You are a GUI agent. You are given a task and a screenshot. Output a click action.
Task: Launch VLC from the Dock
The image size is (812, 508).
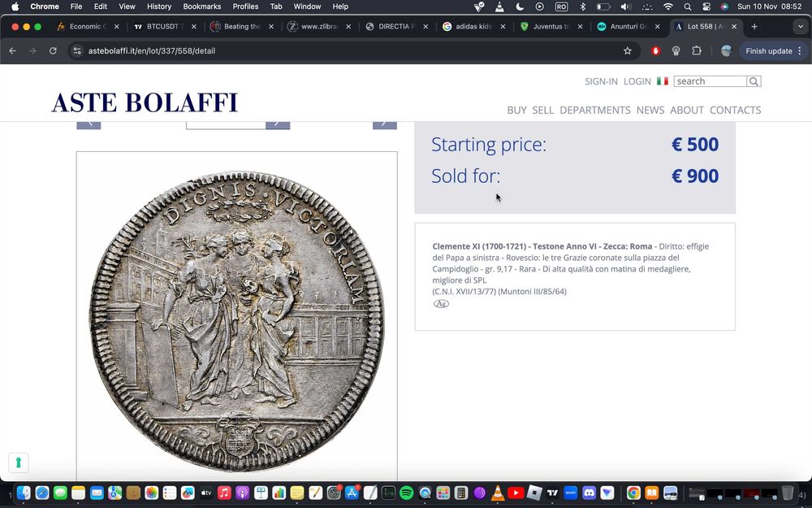tap(498, 493)
